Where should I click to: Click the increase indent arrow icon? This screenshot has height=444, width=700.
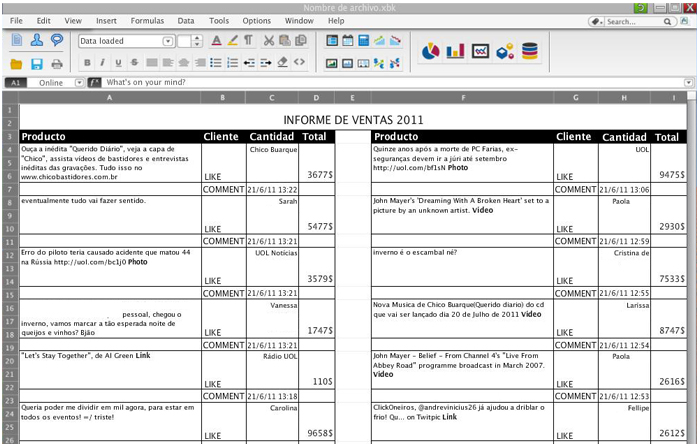coord(266,62)
